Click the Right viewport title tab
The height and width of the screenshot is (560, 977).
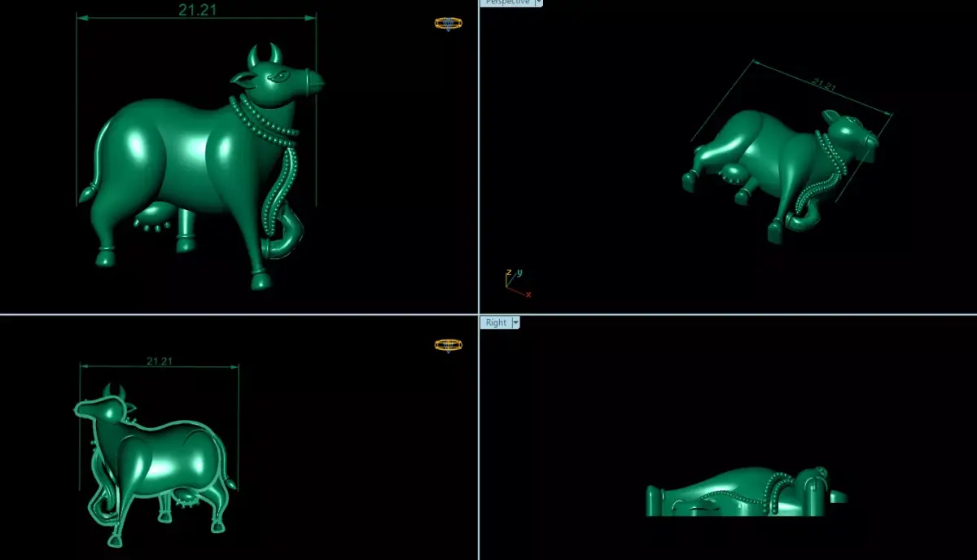coord(496,322)
